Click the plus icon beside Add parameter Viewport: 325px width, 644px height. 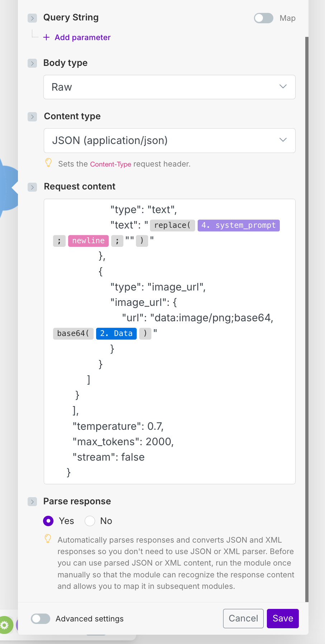[46, 37]
